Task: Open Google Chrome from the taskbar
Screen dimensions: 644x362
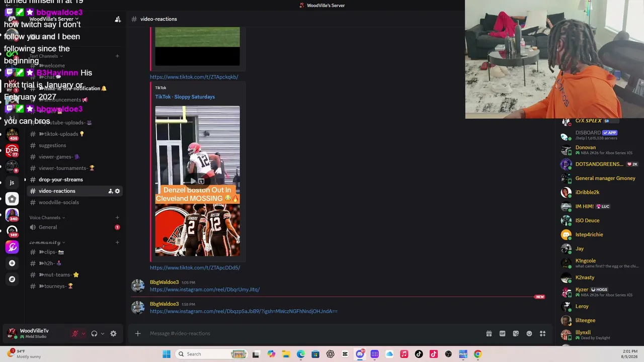Action: tap(477, 354)
